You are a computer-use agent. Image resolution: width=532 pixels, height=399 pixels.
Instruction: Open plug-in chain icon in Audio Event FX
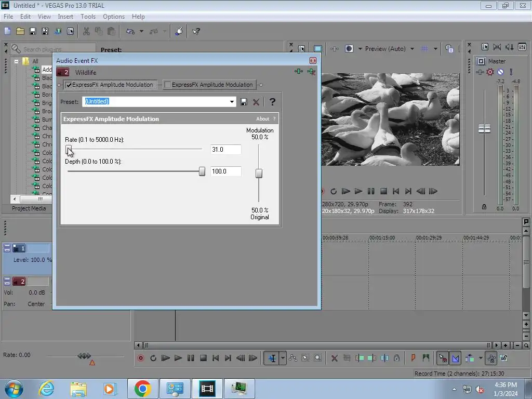(299, 71)
